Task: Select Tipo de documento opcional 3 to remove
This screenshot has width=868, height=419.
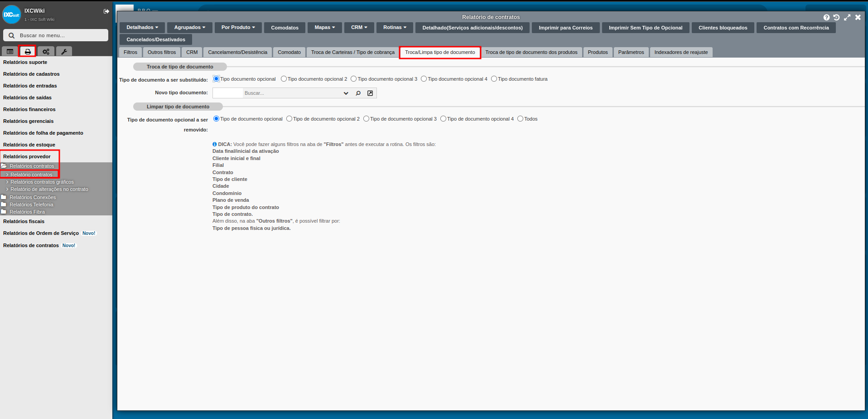Action: click(x=366, y=119)
